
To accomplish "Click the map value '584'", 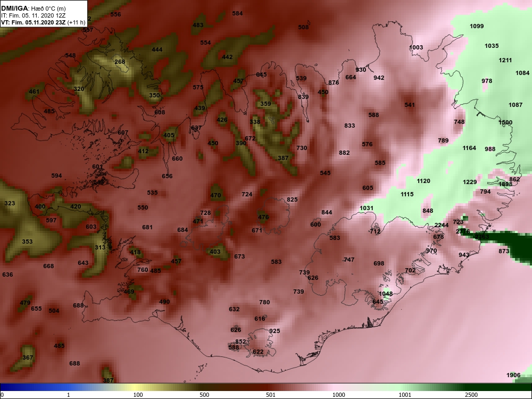I will (x=237, y=13).
